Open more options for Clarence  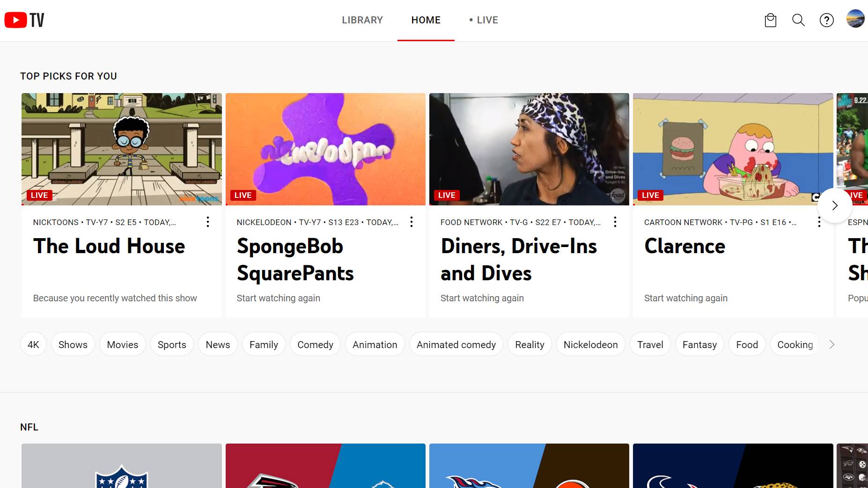[819, 222]
